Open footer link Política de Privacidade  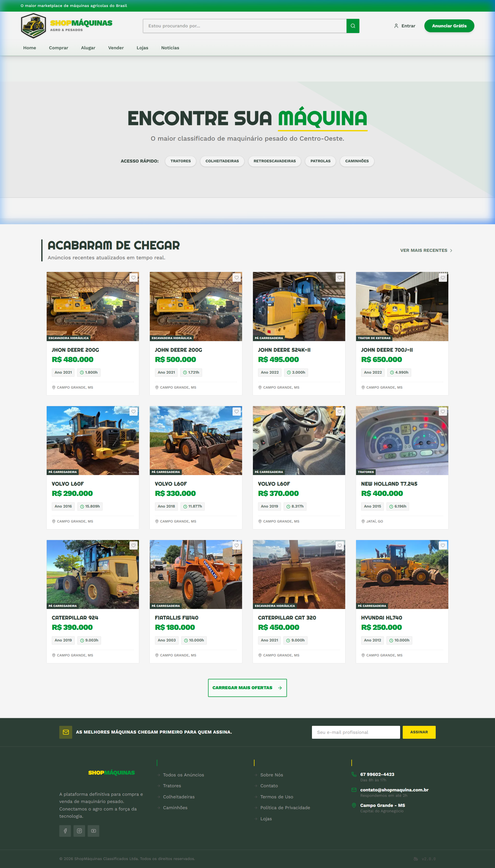(x=285, y=808)
